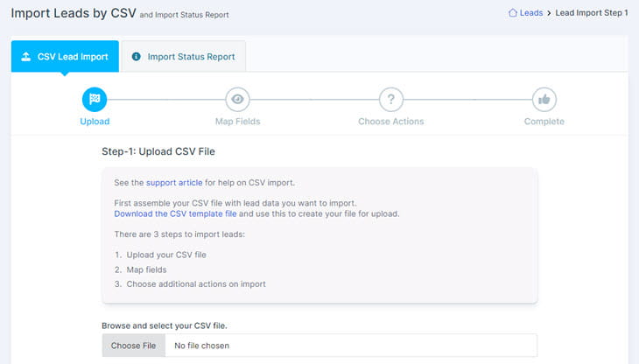The height and width of the screenshot is (364, 639).
Task: Go to Leads via the breadcrumb link
Action: pyautogui.click(x=531, y=13)
